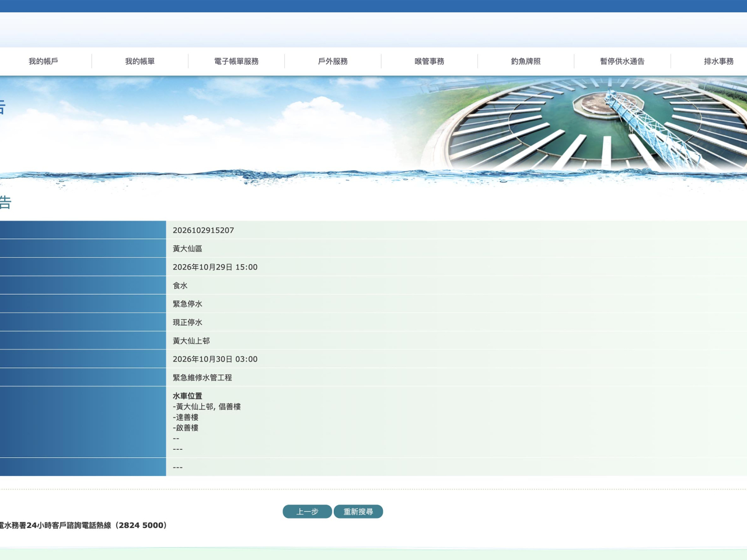The height and width of the screenshot is (560, 747).
Task: Open the 我的帳戶 menu
Action: (43, 61)
